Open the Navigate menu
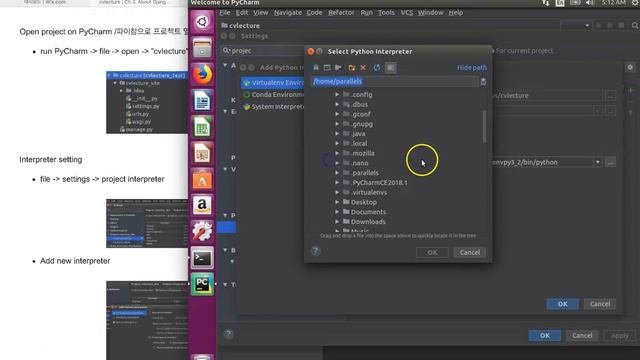The width and height of the screenshot is (640, 360). (288, 13)
